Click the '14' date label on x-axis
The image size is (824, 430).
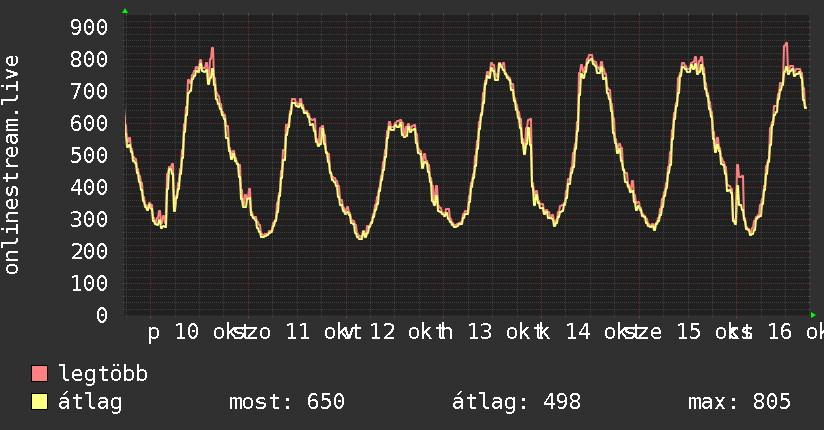[x=578, y=332]
